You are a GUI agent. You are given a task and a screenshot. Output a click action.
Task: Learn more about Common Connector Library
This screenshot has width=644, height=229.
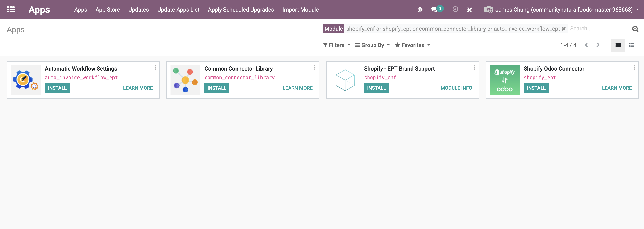pos(298,88)
